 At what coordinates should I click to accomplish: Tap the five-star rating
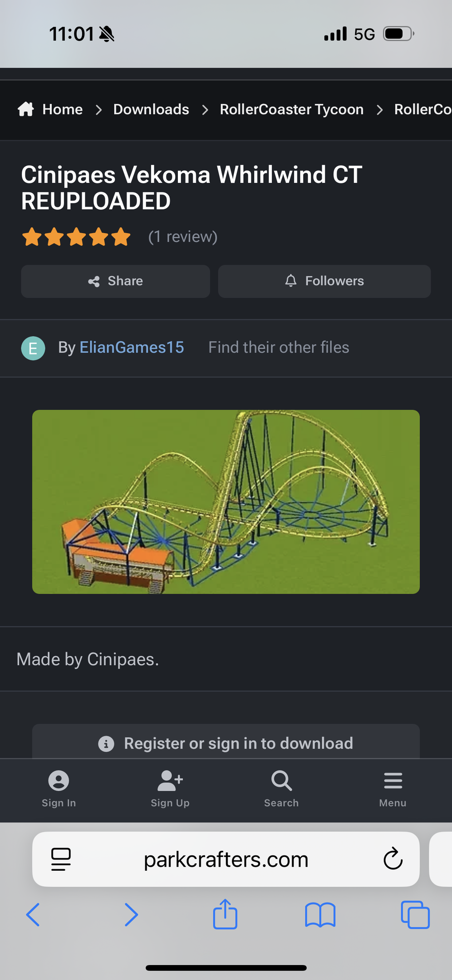pos(76,237)
